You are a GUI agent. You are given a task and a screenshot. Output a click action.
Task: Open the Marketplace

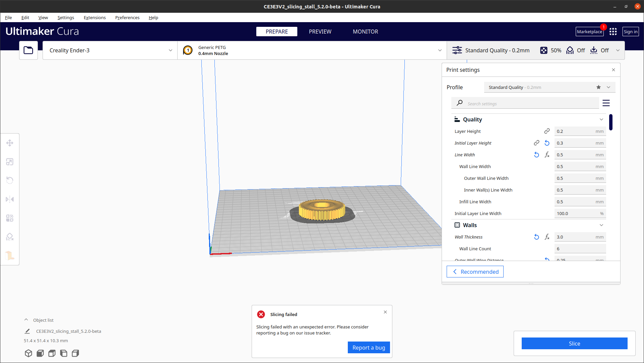(x=589, y=32)
